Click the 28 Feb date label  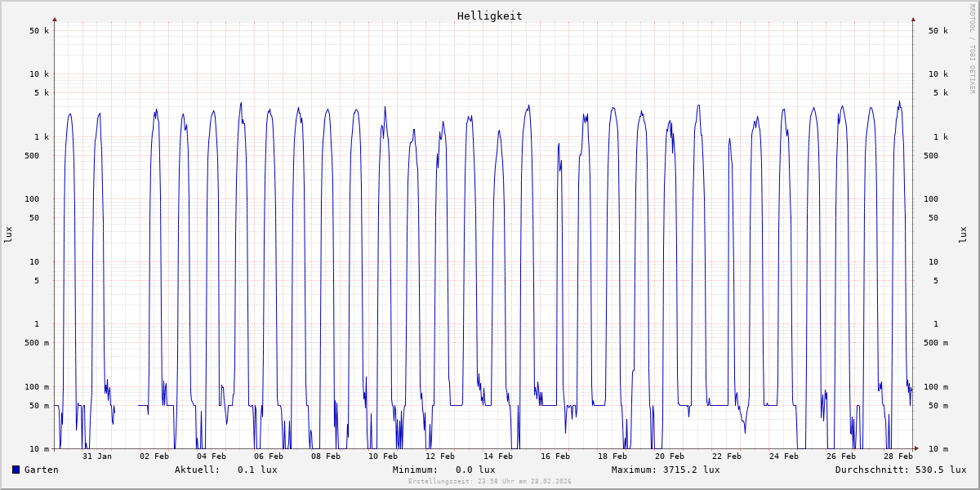coord(898,456)
